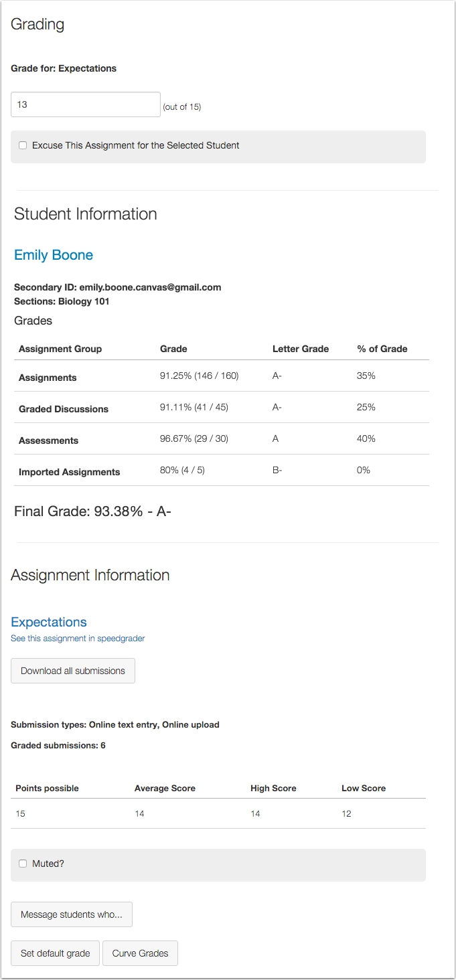The image size is (456, 980).
Task: Check Excuse This Assignment for the Selected Student
Action: tap(23, 145)
